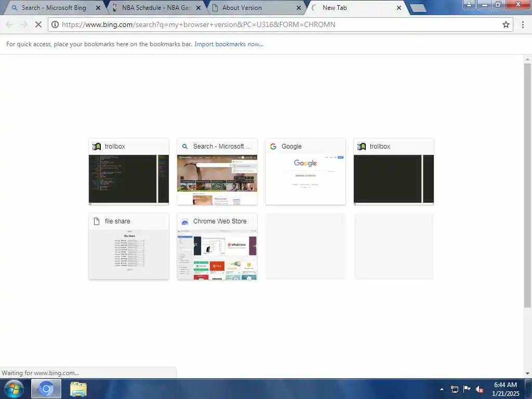
Task: Click the muted volume tray icon
Action: pos(480,390)
